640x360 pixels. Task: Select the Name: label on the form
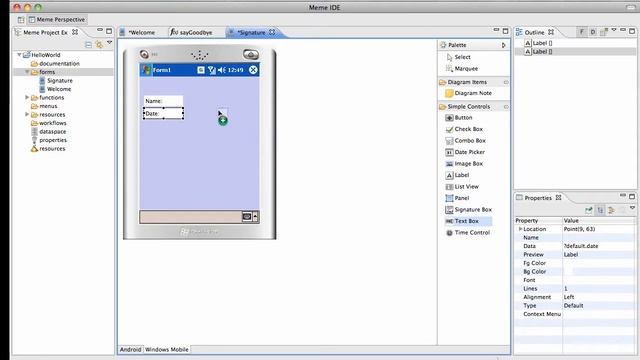[163, 101]
